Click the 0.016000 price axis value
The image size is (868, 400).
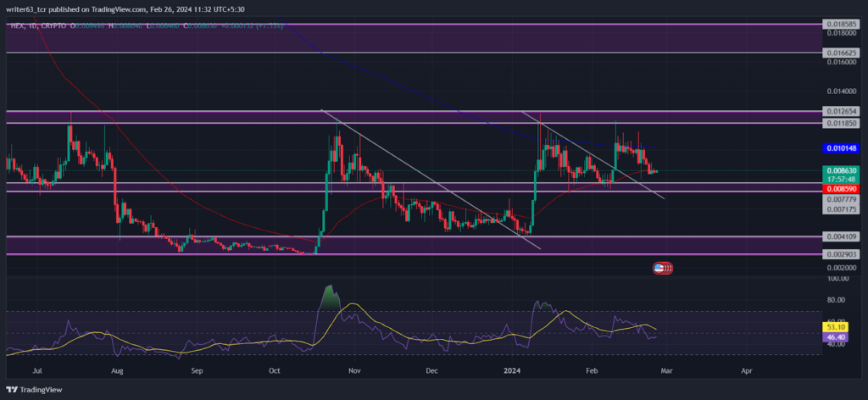click(x=840, y=63)
